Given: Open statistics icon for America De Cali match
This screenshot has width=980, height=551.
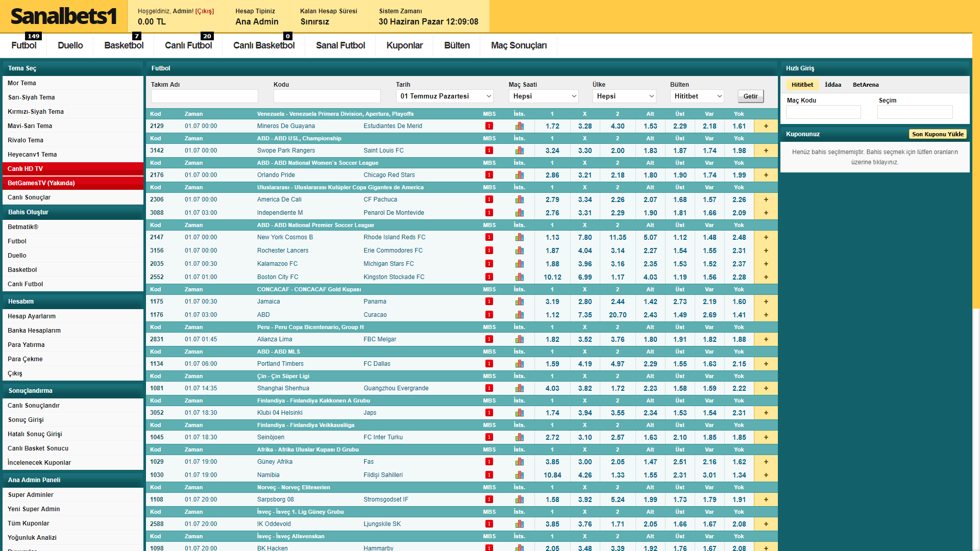Looking at the screenshot, I should (x=520, y=199).
